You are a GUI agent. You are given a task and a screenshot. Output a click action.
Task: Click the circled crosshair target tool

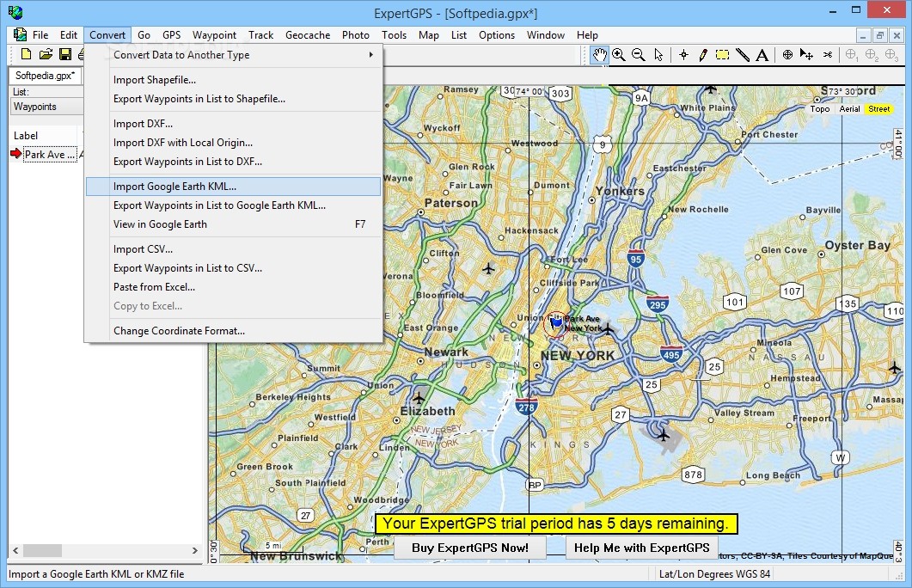pyautogui.click(x=787, y=55)
